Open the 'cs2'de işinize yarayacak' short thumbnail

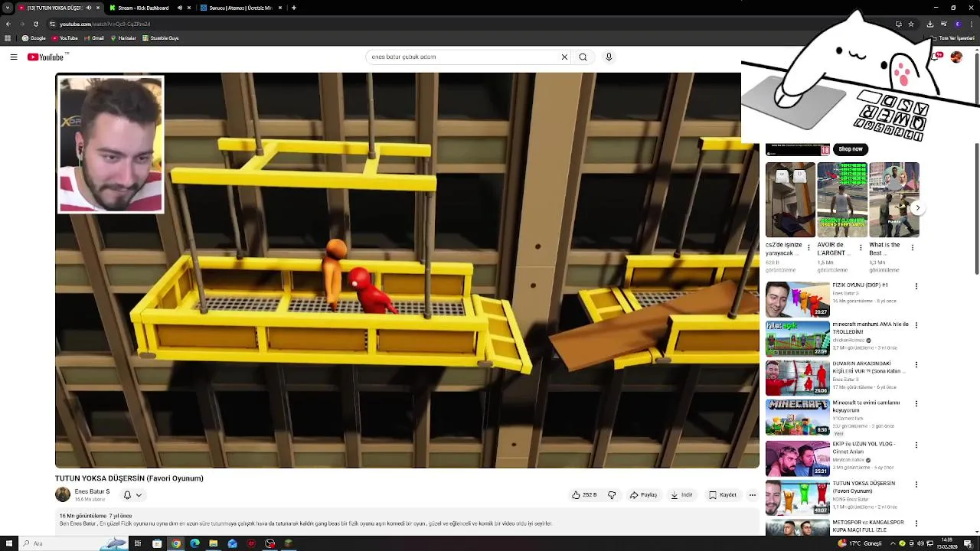[x=790, y=200]
